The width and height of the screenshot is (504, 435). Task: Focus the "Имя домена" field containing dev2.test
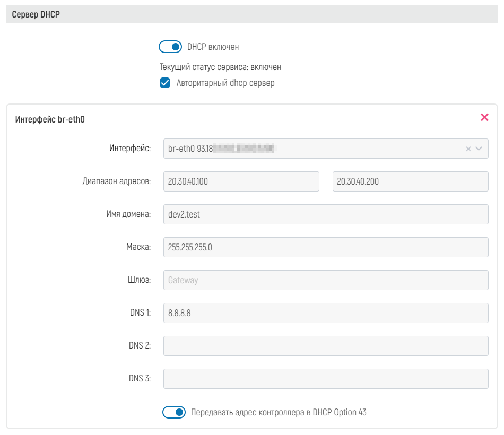[325, 214]
